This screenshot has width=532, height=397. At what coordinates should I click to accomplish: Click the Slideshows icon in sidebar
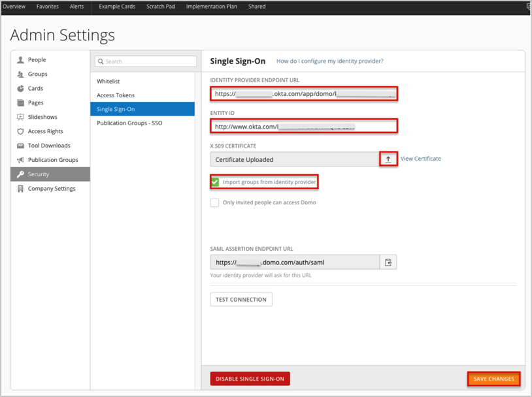click(21, 118)
